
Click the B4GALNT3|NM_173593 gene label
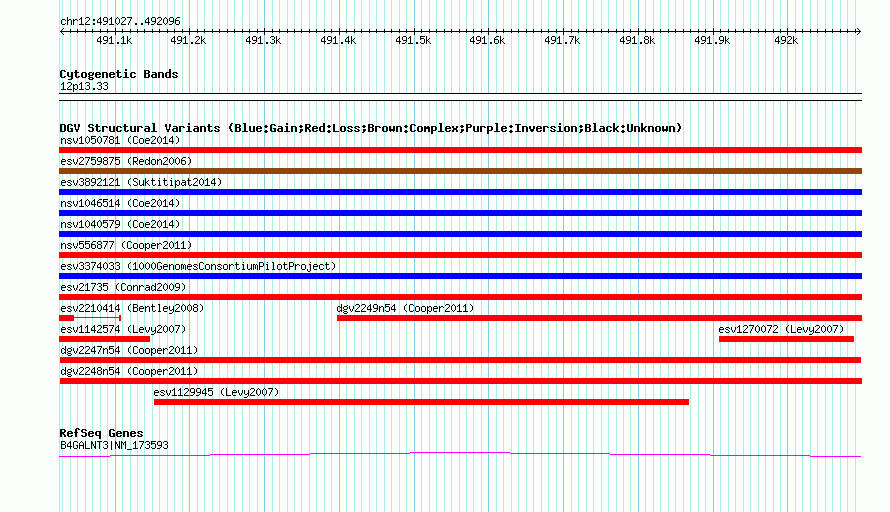tap(114, 446)
